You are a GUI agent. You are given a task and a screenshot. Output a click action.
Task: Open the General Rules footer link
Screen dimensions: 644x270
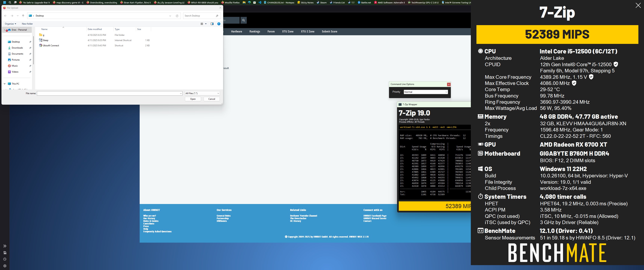pos(224,216)
